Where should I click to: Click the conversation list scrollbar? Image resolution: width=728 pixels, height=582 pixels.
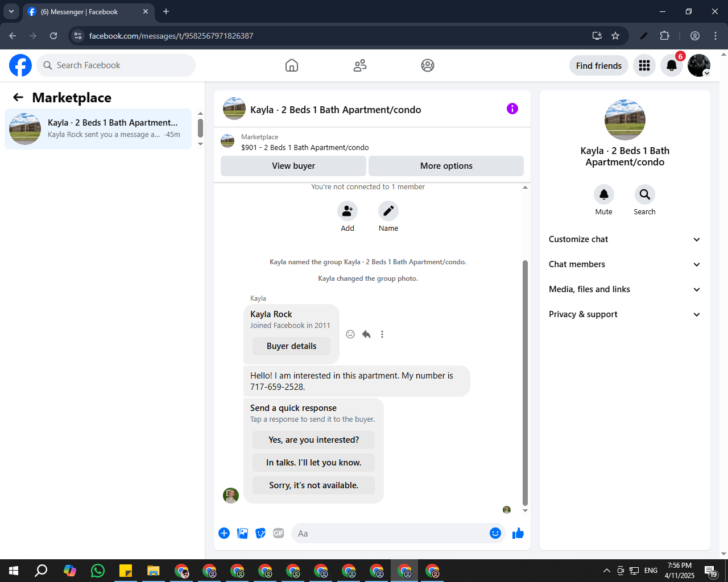click(200, 128)
